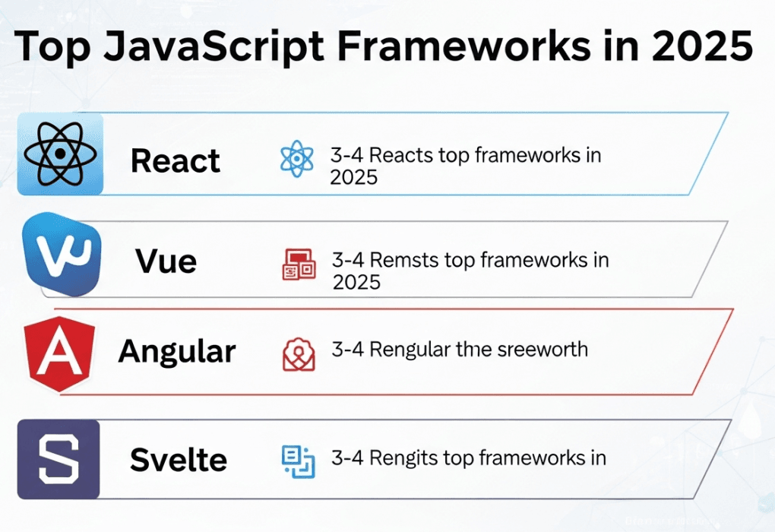This screenshot has width=775, height=532.
Task: Open the Svelte framework label
Action: [x=179, y=460]
